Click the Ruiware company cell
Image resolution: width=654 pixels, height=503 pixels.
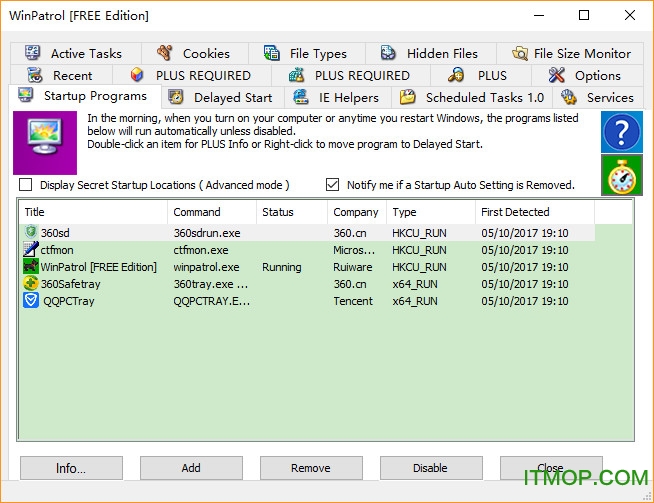tap(352, 267)
